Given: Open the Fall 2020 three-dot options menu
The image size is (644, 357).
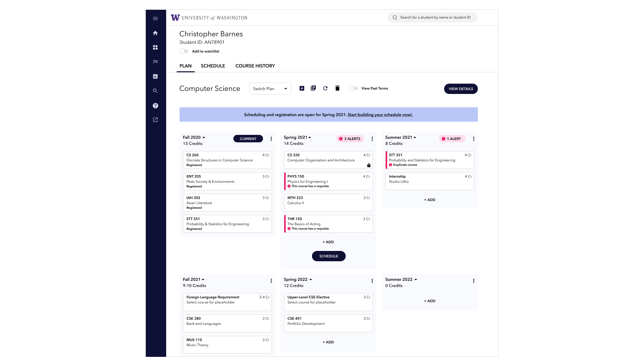Looking at the screenshot, I should coord(271,139).
